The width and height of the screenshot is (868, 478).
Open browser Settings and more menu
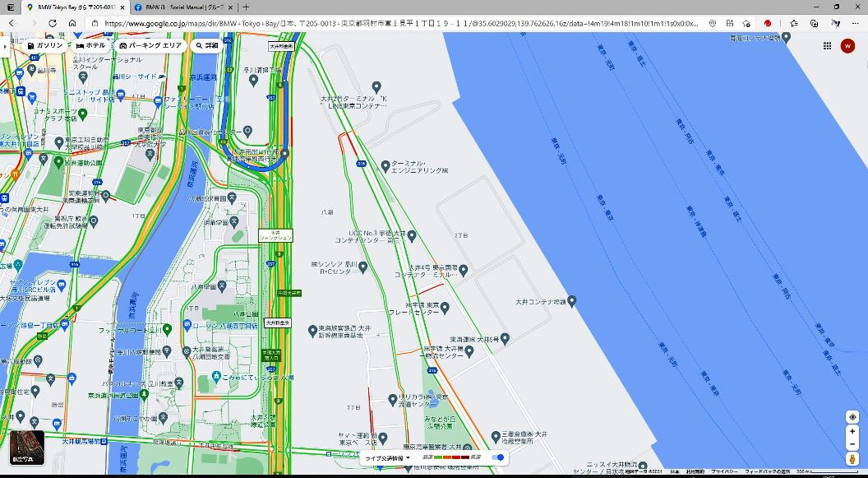pos(856,23)
